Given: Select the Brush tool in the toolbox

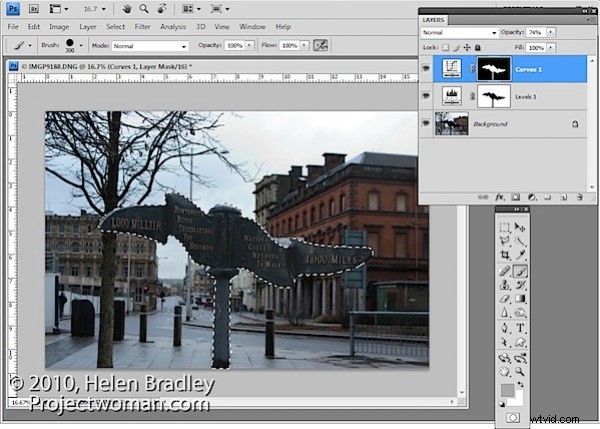Looking at the screenshot, I should pyautogui.click(x=520, y=271).
